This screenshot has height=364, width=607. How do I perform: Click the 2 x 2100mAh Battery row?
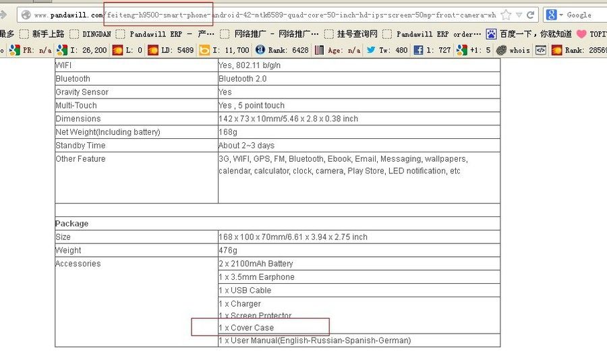[x=359, y=264]
